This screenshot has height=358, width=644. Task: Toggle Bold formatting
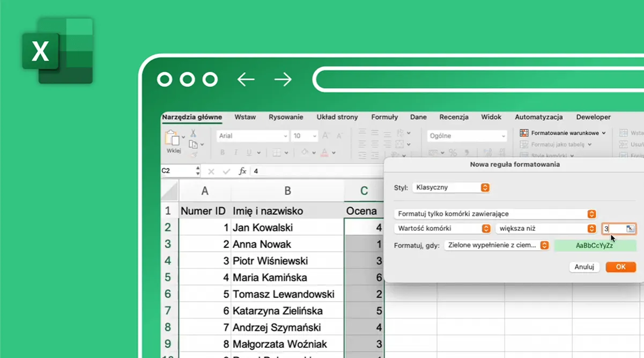point(223,153)
